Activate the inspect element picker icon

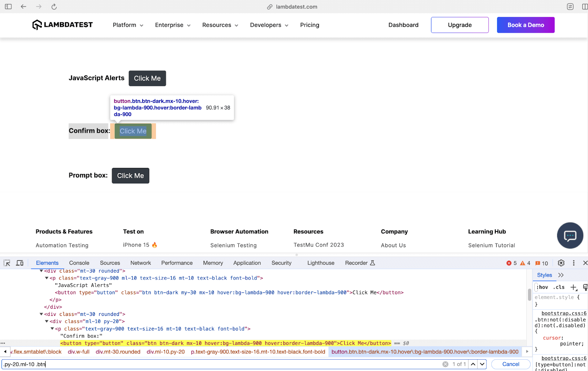(7, 263)
